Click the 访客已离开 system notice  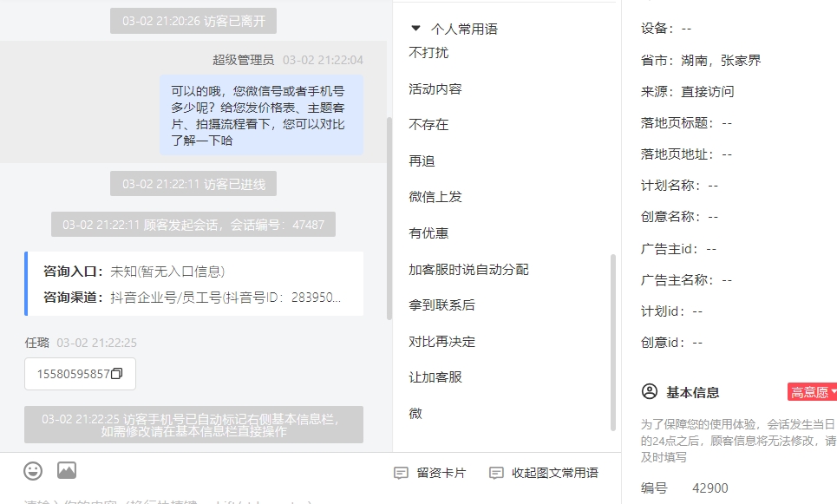(x=193, y=21)
